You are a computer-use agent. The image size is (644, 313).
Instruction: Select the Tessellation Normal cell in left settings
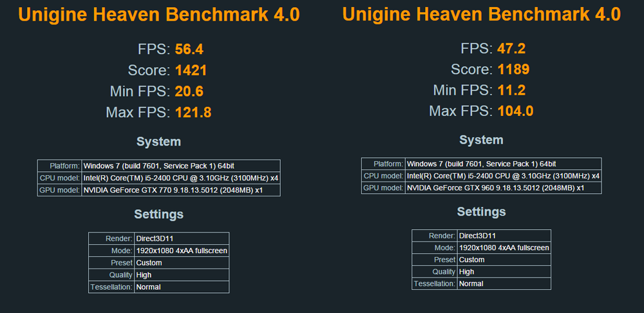(x=181, y=287)
